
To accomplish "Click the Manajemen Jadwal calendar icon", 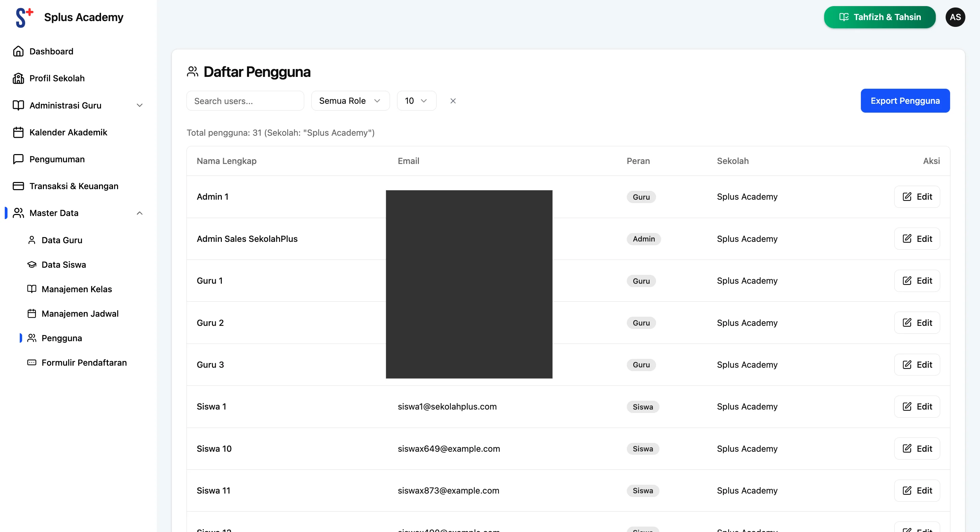I will coord(32,313).
